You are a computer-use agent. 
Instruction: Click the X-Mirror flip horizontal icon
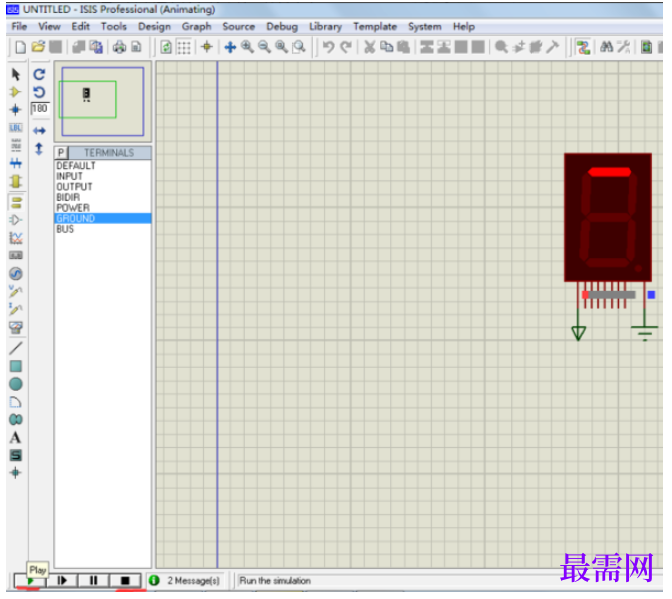pyautogui.click(x=39, y=131)
